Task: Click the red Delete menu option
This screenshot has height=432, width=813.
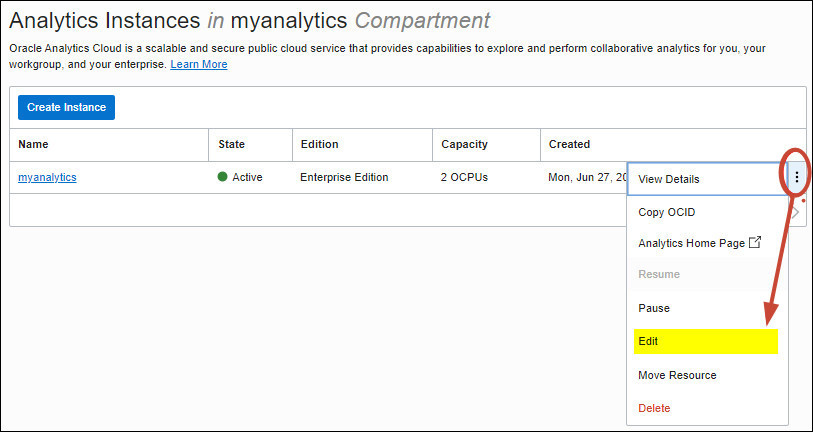Action: (x=654, y=408)
